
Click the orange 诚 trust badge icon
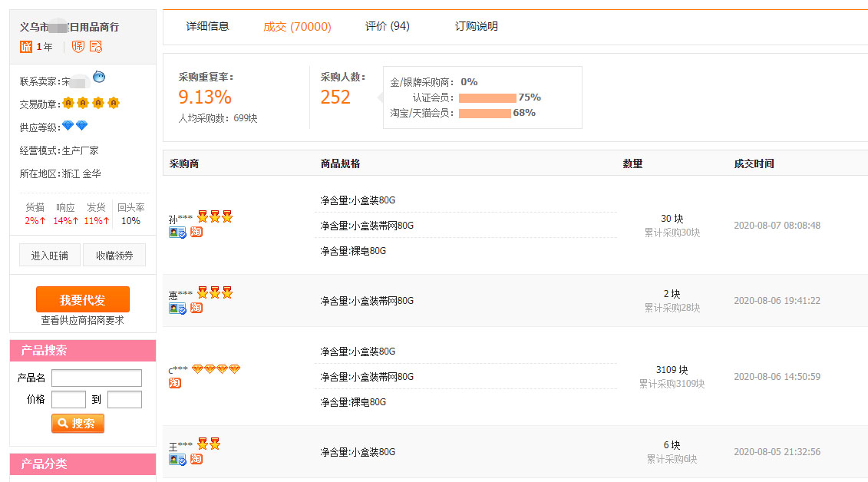click(26, 47)
